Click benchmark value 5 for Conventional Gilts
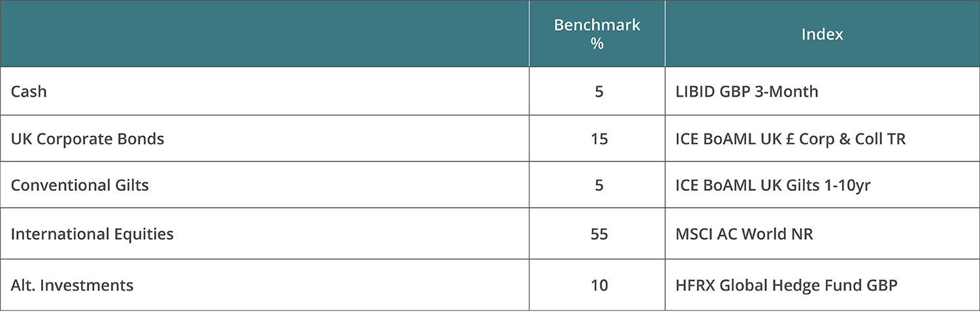This screenshot has width=980, height=313. click(598, 186)
